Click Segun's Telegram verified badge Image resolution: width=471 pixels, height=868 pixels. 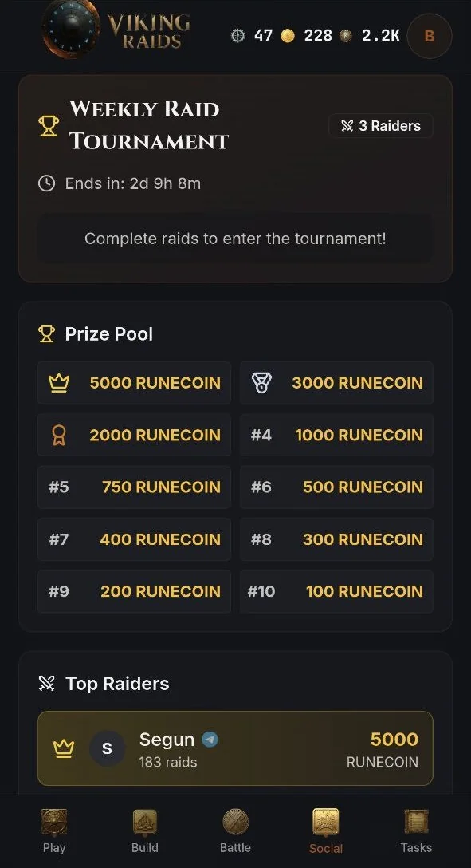210,739
